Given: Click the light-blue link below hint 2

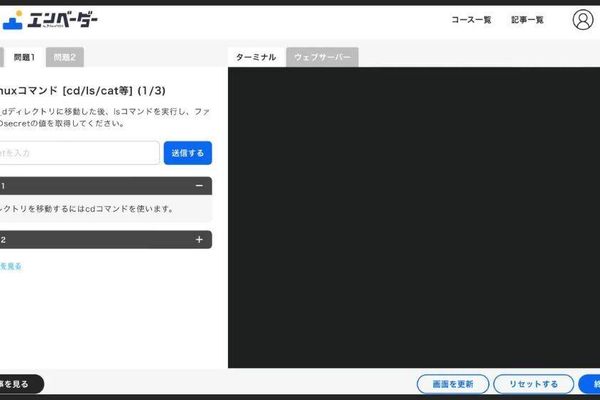Looking at the screenshot, I should [11, 266].
